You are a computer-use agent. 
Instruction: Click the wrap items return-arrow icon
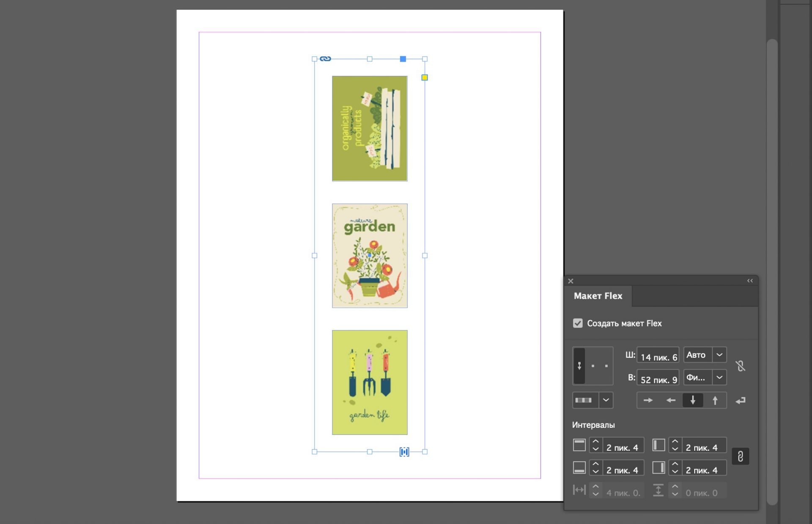(x=741, y=401)
